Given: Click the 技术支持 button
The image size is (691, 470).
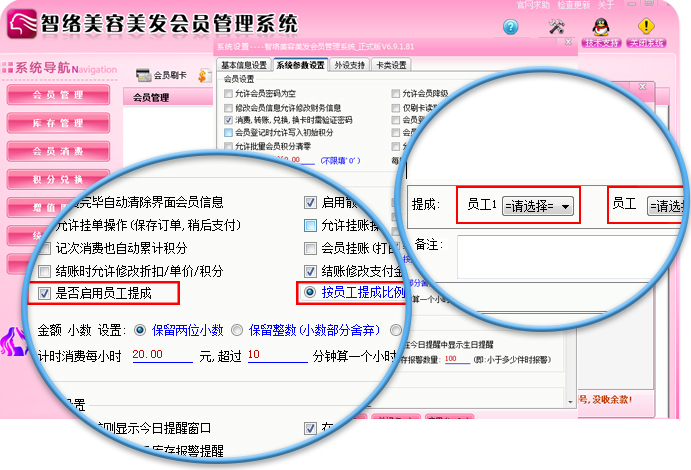Looking at the screenshot, I should point(601,43).
